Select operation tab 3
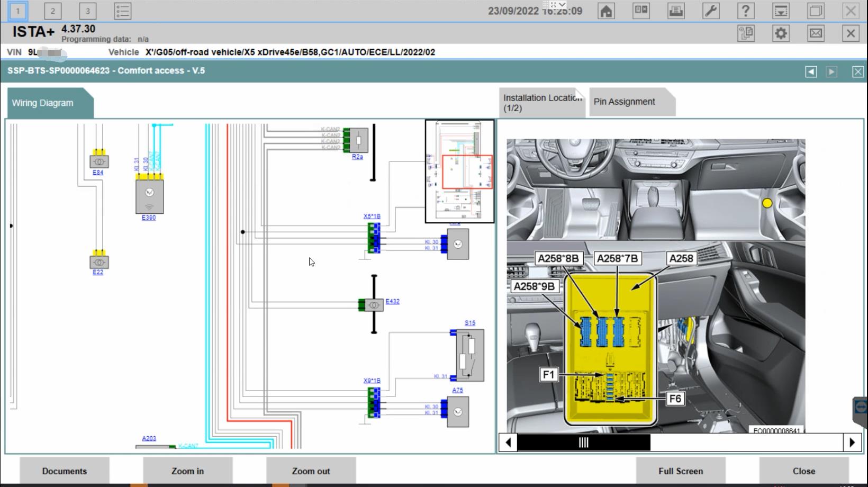 [87, 11]
